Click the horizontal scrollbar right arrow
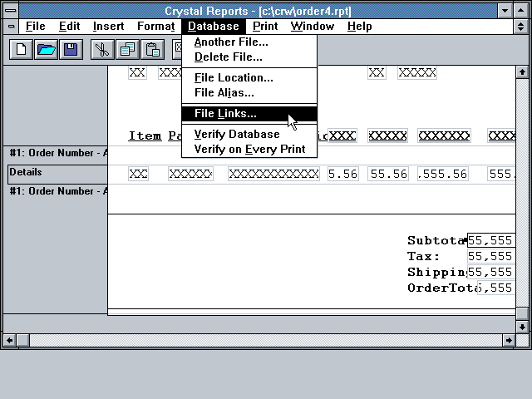This screenshot has height=399, width=532. click(x=509, y=340)
